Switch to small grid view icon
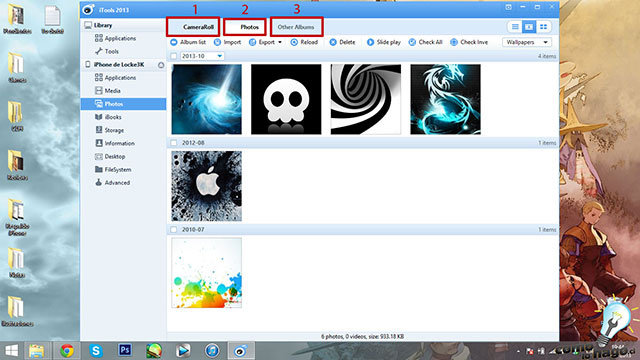 coord(543,27)
